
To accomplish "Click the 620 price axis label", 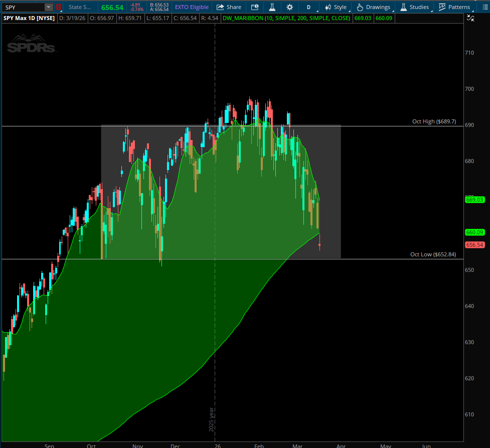I will pos(469,378).
